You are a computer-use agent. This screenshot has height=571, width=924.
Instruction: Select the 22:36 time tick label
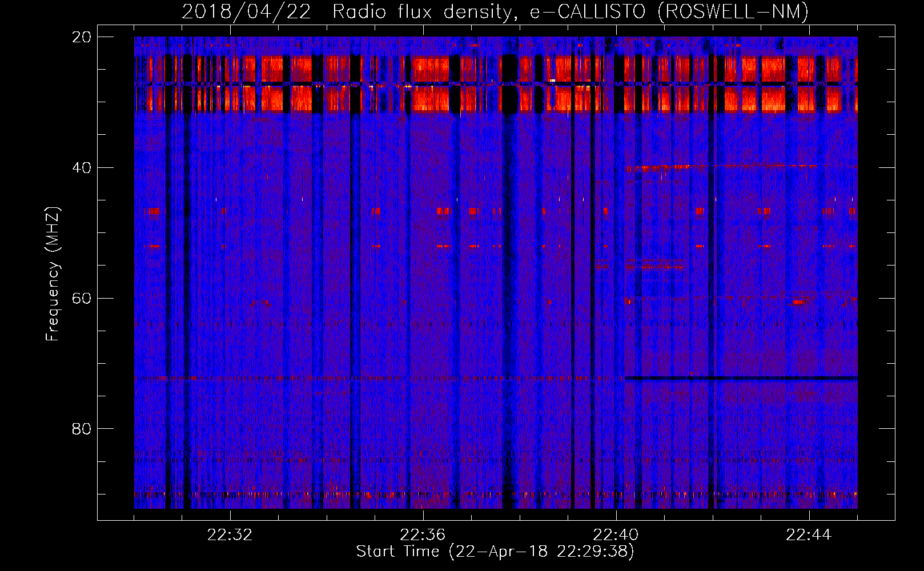[x=423, y=535]
